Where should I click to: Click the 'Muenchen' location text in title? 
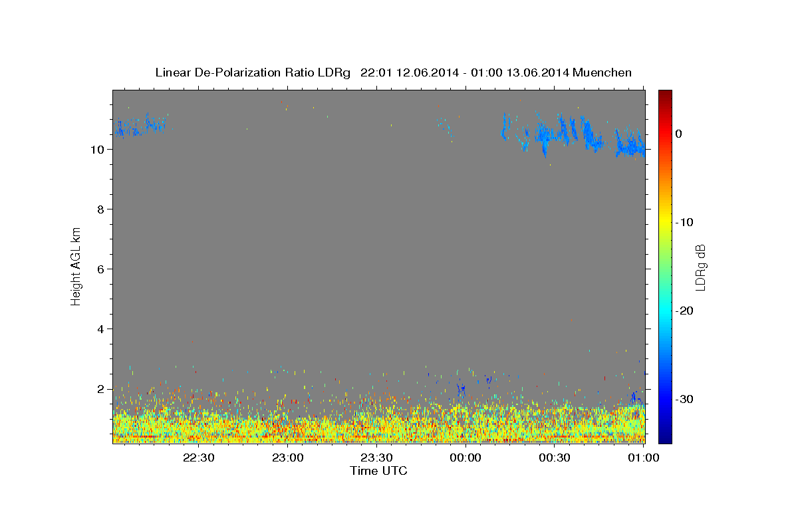(603, 72)
